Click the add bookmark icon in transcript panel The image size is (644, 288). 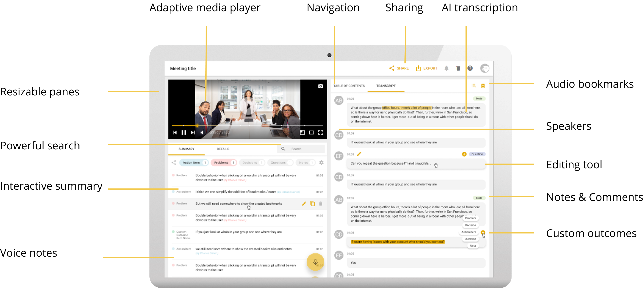pyautogui.click(x=483, y=86)
